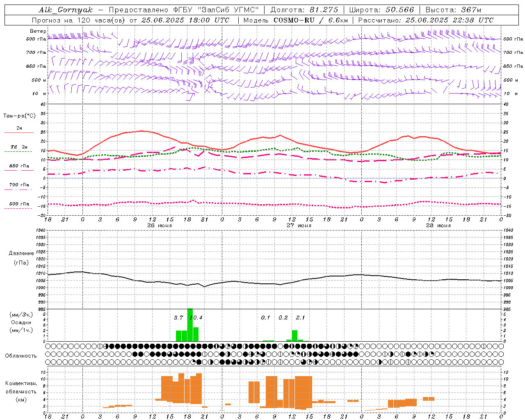
Task: Click the 'Давление' pressure panel label
Action: [21, 253]
